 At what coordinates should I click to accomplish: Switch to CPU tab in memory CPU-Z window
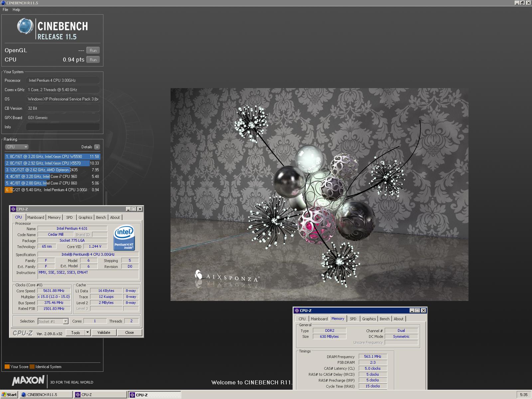click(302, 319)
